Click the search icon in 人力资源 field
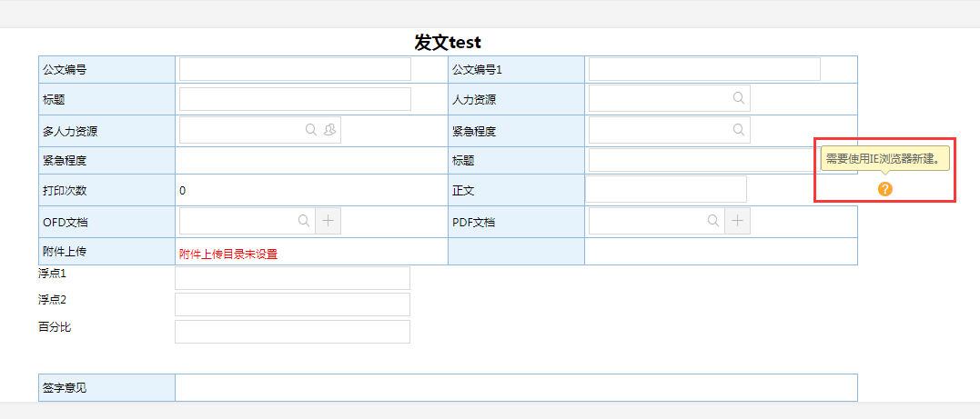Image resolution: width=980 pixels, height=419 pixels. (739, 98)
